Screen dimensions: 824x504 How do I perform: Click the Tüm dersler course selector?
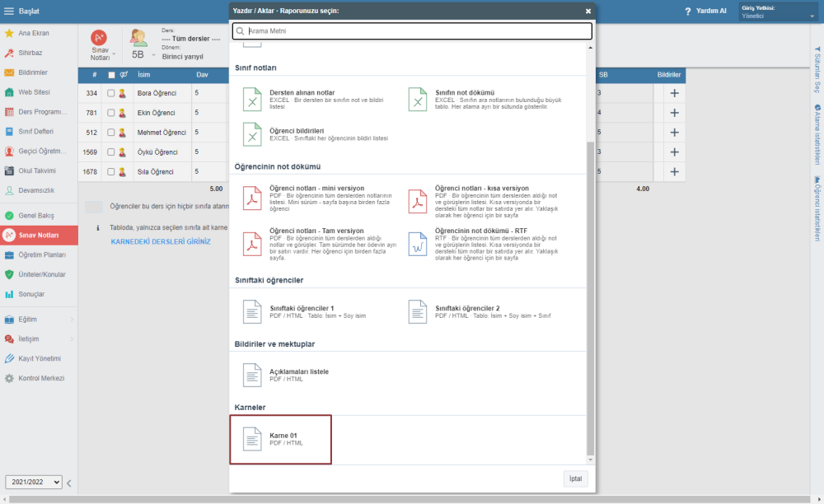point(191,39)
